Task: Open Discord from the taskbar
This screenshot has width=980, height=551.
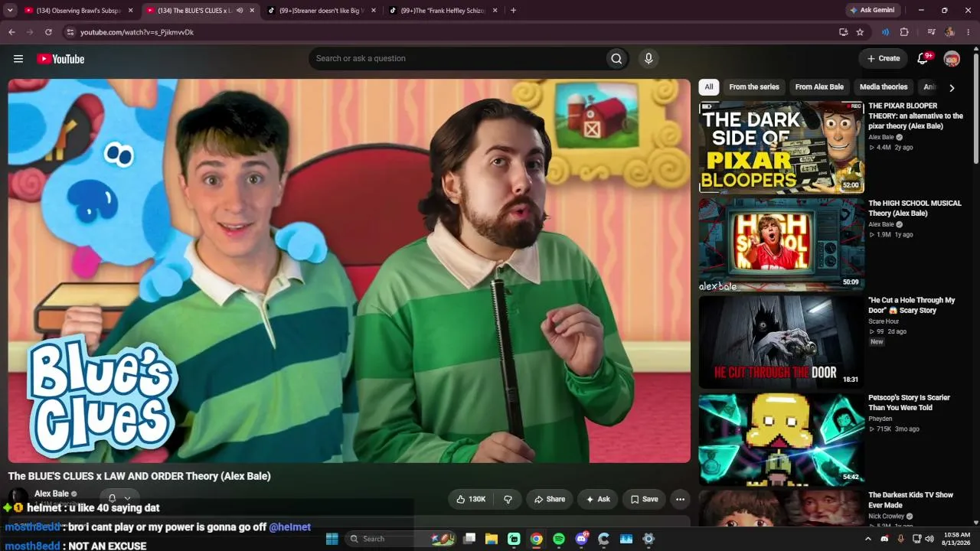Action: 581,539
